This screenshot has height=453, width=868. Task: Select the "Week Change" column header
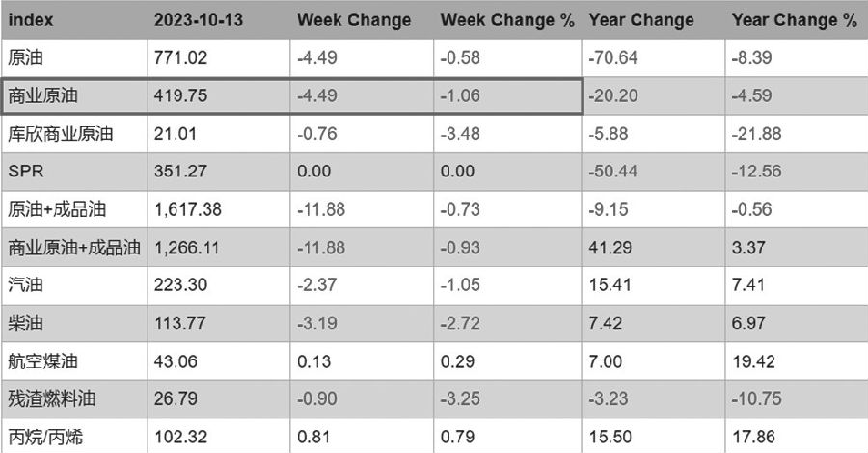point(353,20)
